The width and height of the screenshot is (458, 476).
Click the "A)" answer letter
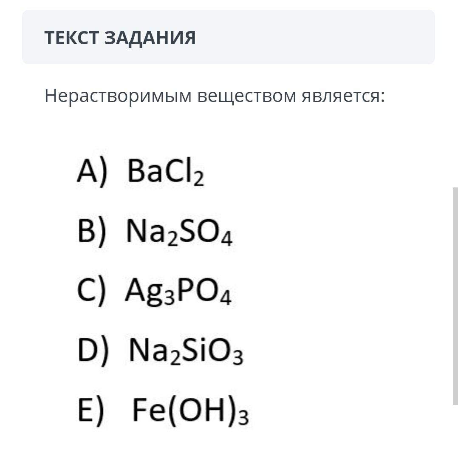point(92,173)
